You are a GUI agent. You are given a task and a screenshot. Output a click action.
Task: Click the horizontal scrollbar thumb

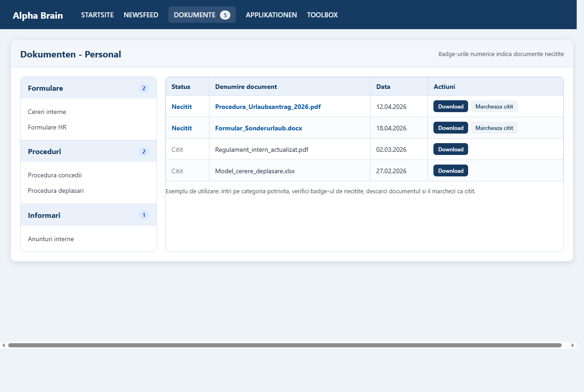[x=285, y=345]
